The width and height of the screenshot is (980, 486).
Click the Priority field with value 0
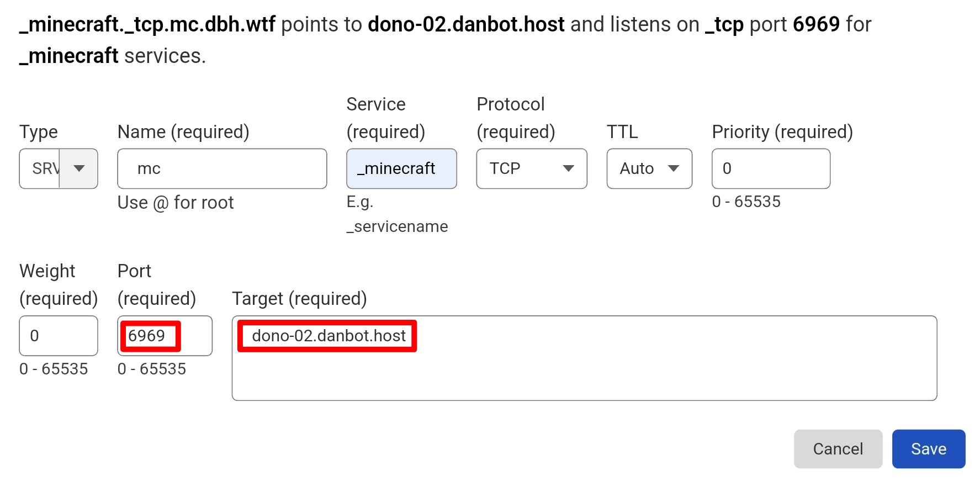pos(771,169)
